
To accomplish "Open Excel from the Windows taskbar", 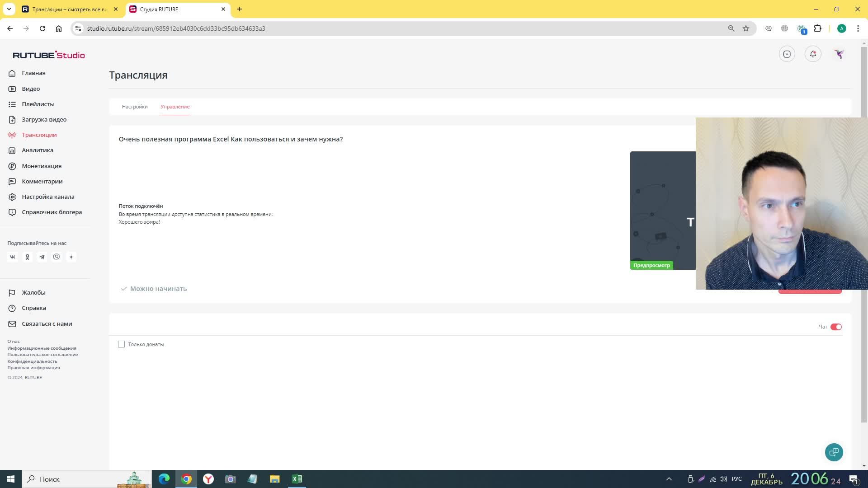I will coord(297,479).
